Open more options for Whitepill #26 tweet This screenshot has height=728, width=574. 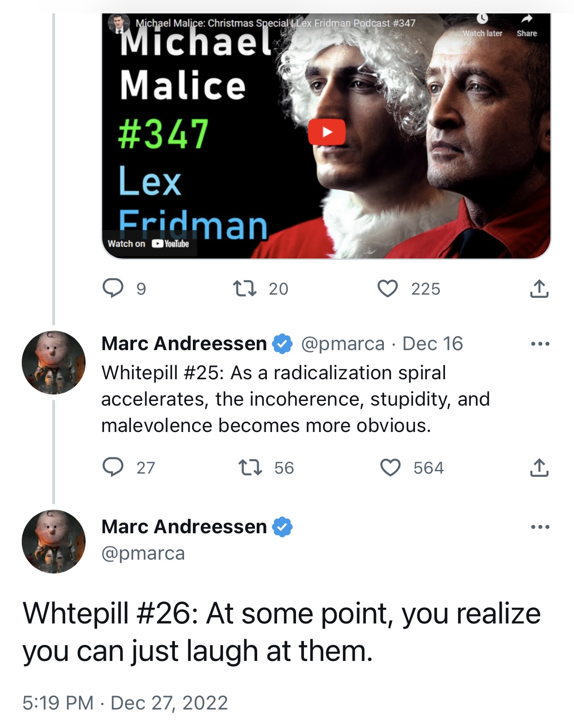tap(540, 527)
